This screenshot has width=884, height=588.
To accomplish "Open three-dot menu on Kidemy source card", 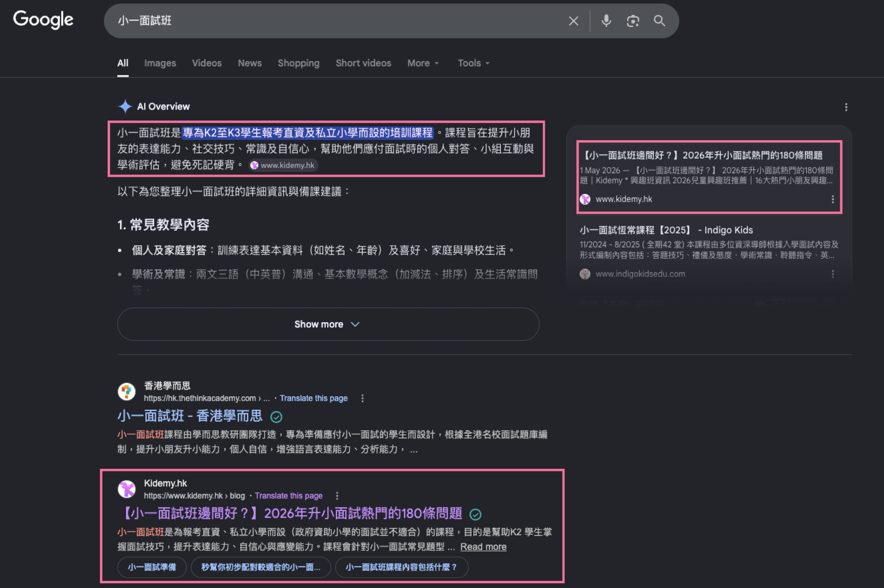I will (832, 199).
